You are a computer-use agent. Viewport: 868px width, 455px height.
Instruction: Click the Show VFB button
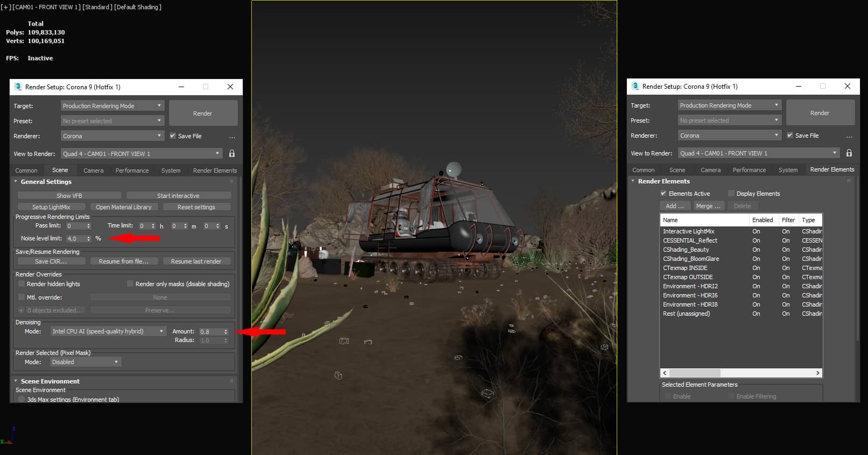pos(69,196)
